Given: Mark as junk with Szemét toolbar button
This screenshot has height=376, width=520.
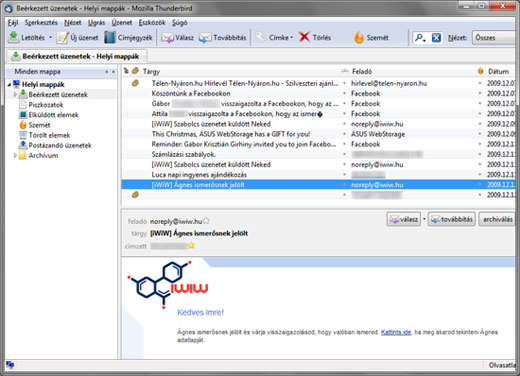Looking at the screenshot, I should click(x=371, y=38).
